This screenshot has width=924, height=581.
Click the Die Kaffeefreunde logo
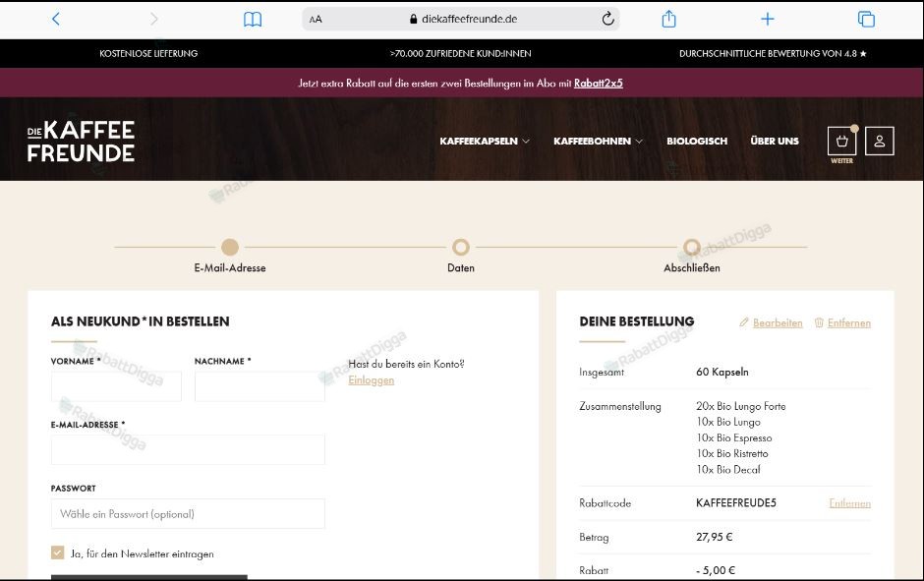[81, 142]
